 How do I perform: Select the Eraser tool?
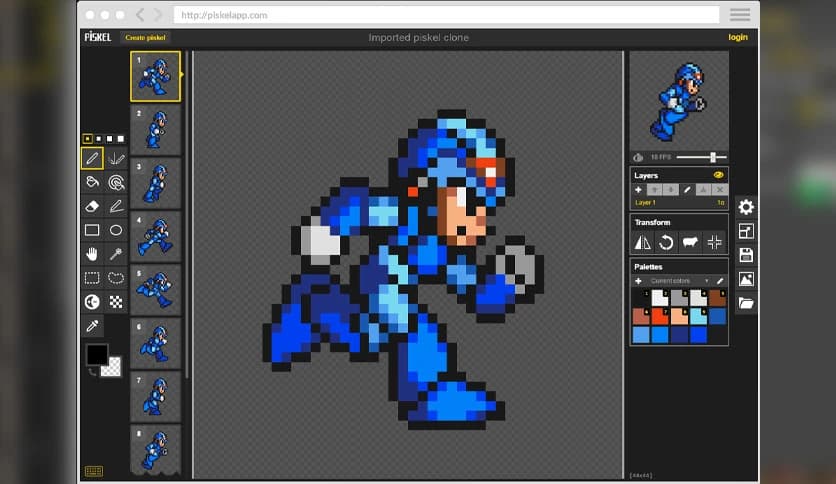[92, 206]
